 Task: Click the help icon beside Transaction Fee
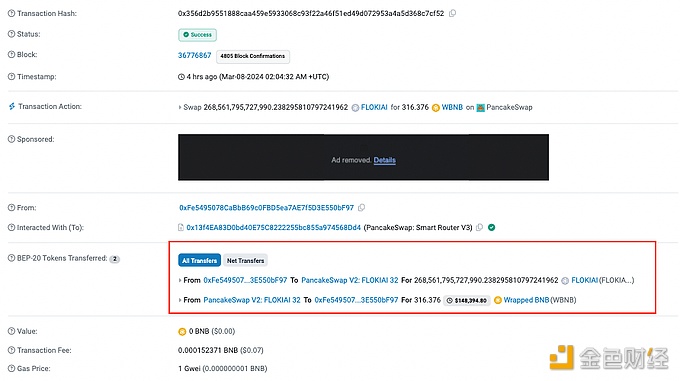[x=11, y=350]
